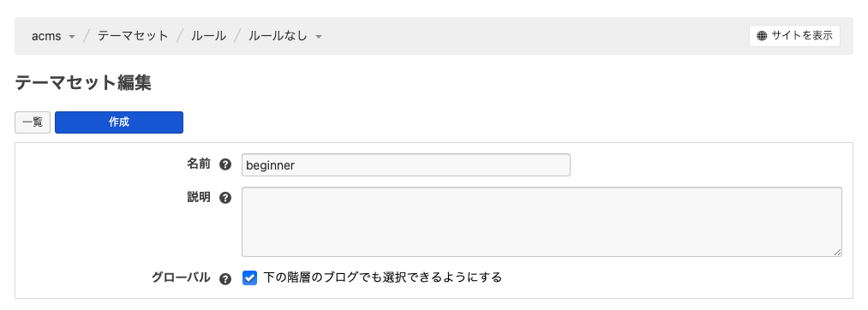Focus the 名前 field containing beginner
The width and height of the screenshot is (868, 310).
pyautogui.click(x=406, y=165)
